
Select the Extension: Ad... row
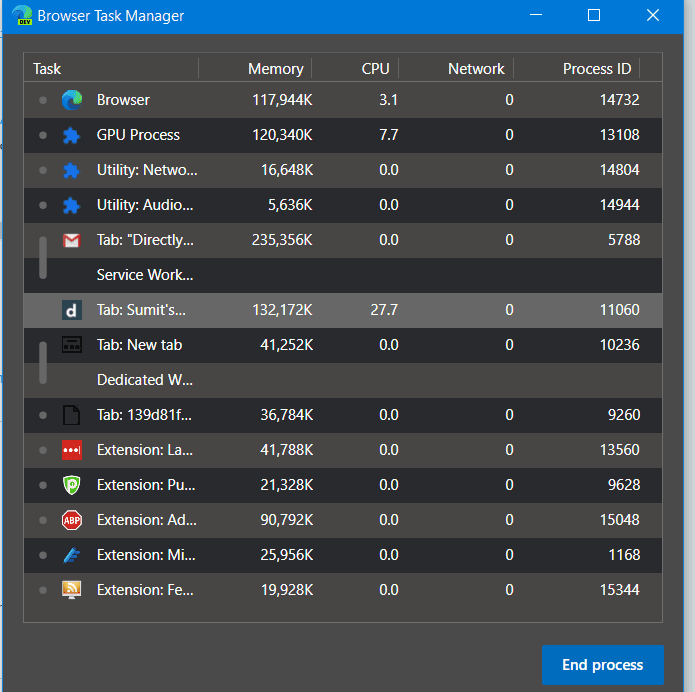pos(343,520)
